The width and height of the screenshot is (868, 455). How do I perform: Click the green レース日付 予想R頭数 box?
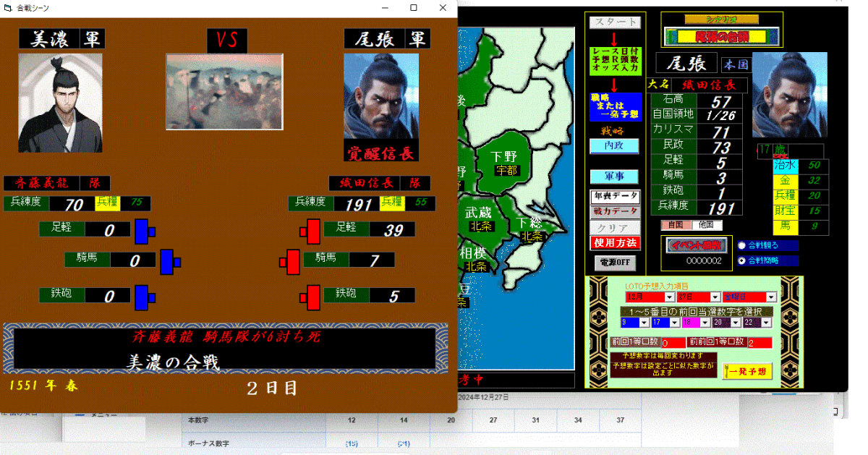point(616,60)
